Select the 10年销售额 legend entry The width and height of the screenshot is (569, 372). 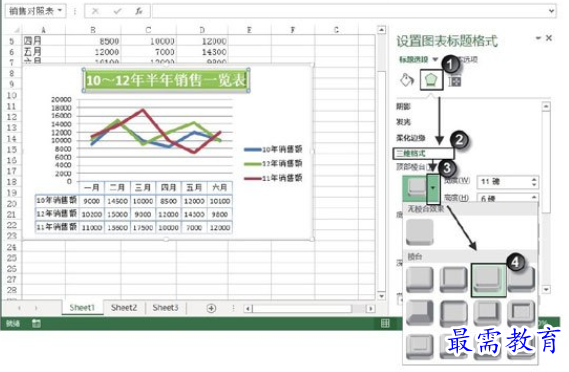(x=273, y=149)
